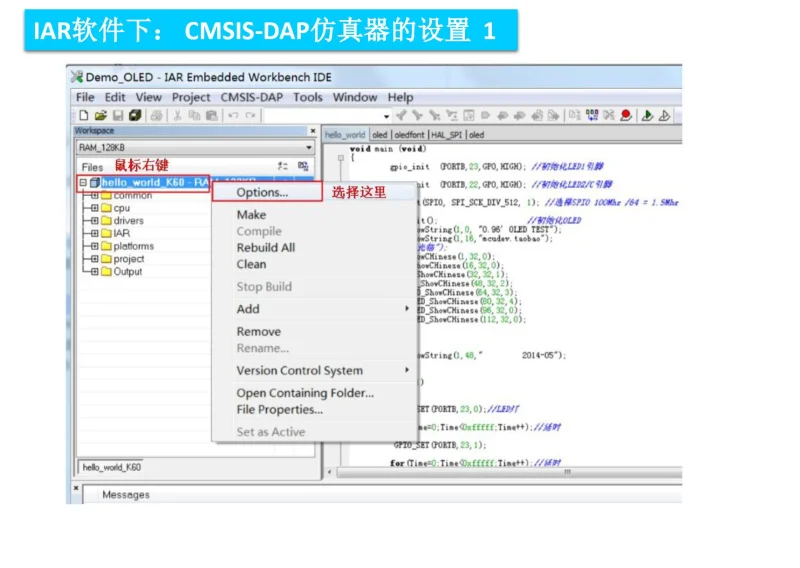This screenshot has height=568, width=800.
Task: Expand the cpu folder in workspace tree
Action: [94, 208]
